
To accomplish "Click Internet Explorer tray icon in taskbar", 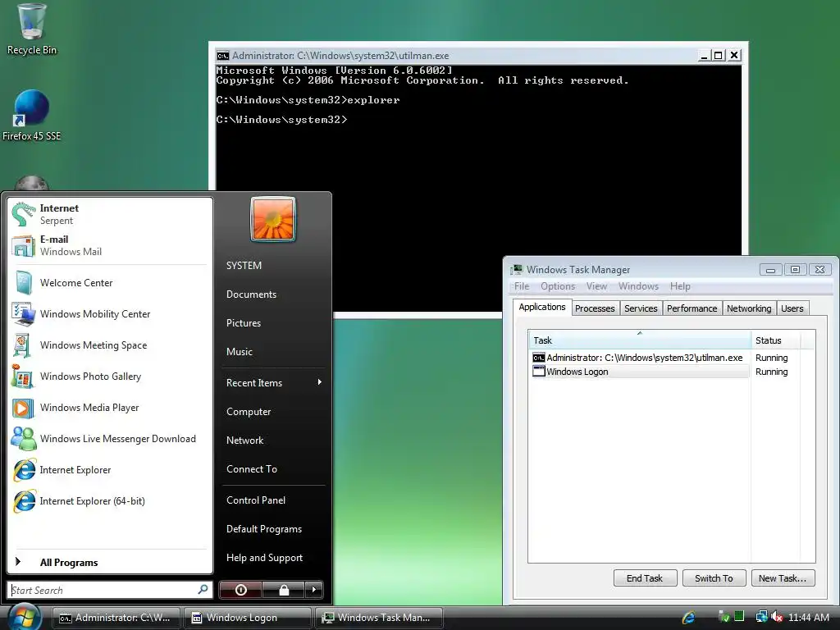I will click(689, 617).
